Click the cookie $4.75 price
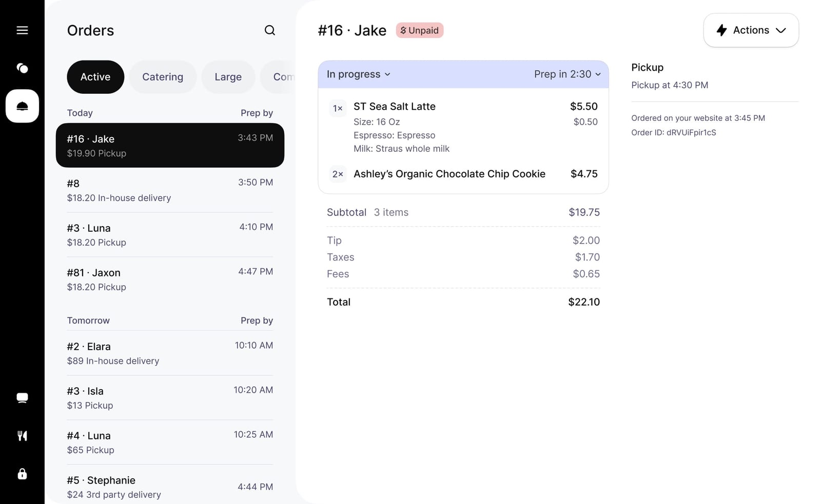Image resolution: width=821 pixels, height=504 pixels. [584, 174]
